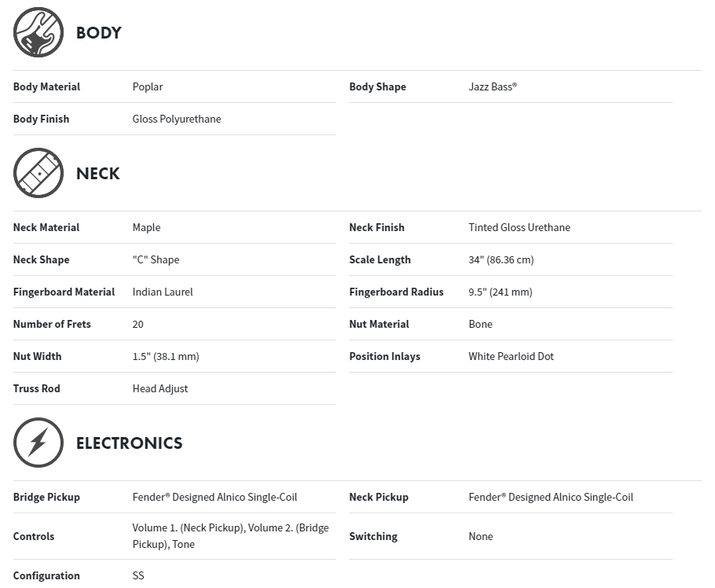Viewport: 715px width, 588px height.
Task: Click the Number of Frets label
Action: coord(51,324)
